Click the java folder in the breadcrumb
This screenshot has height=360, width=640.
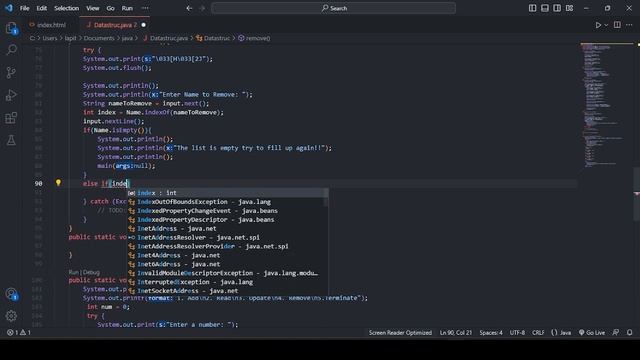pyautogui.click(x=127, y=38)
